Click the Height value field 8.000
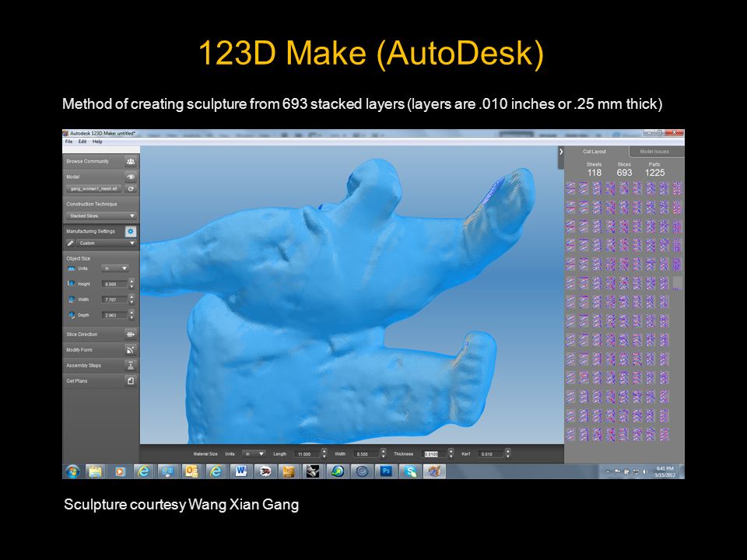This screenshot has width=747, height=560. click(114, 285)
